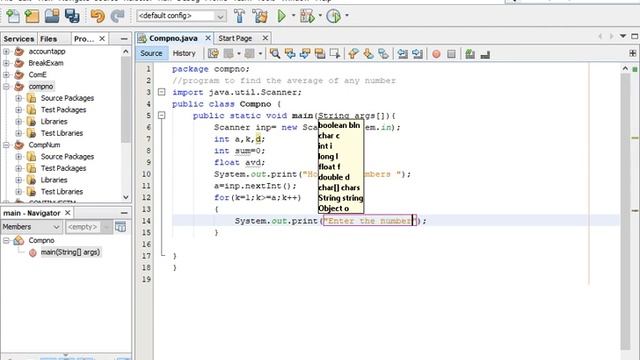Click the editor vertical scrollbar up arrow
640x360 pixels.
pos(625,69)
